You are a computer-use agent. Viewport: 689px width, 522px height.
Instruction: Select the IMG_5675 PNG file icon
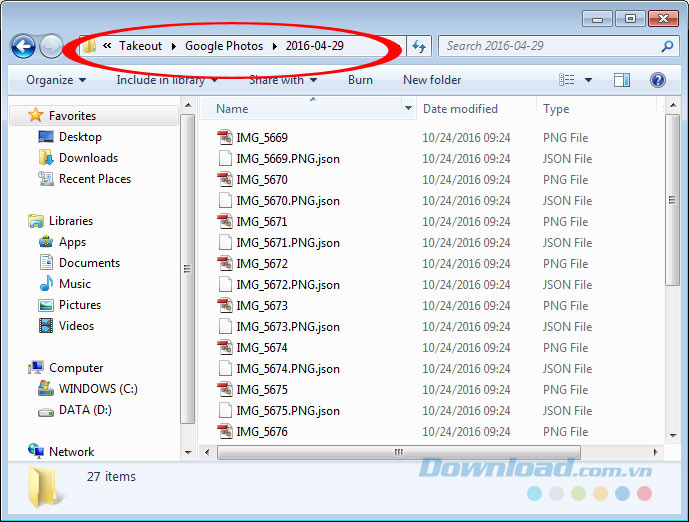tap(225, 390)
